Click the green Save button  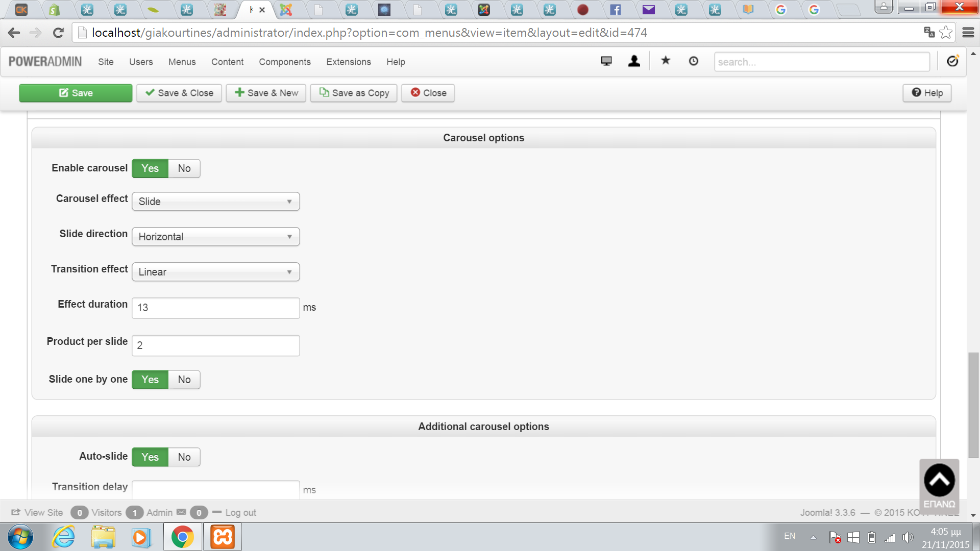pyautogui.click(x=76, y=93)
